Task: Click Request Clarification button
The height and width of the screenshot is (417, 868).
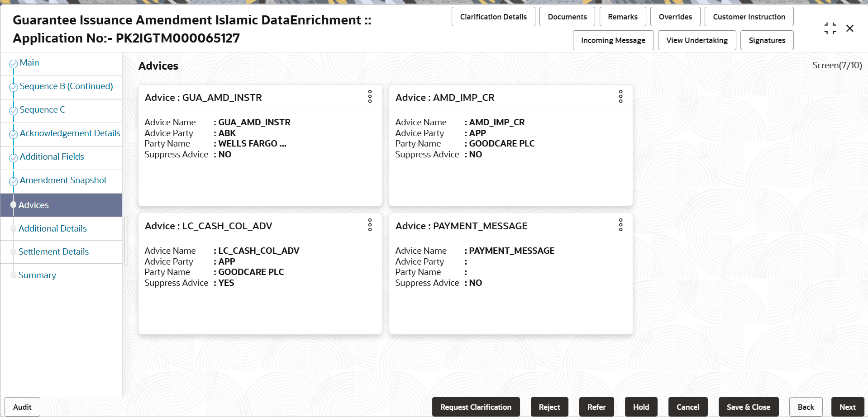Action: click(476, 407)
